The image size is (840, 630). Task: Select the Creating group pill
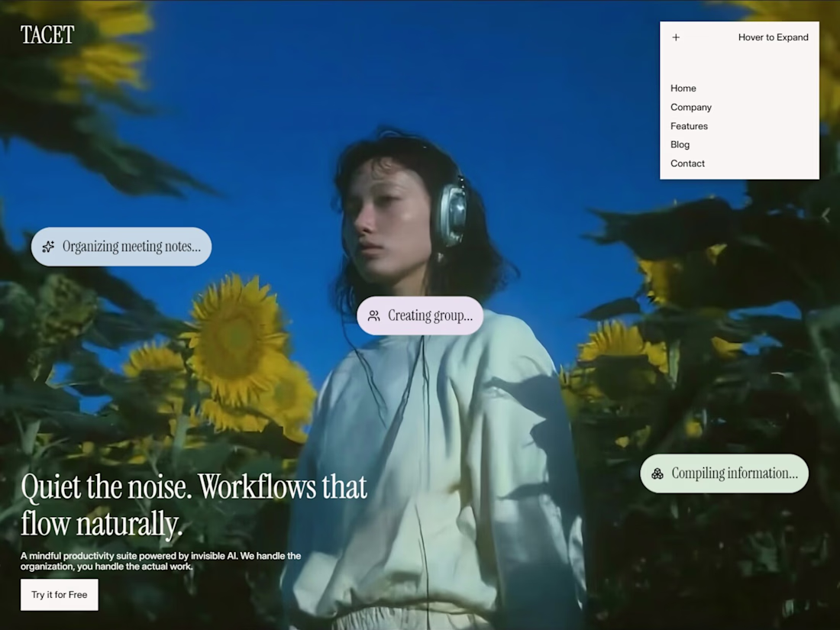coord(420,315)
